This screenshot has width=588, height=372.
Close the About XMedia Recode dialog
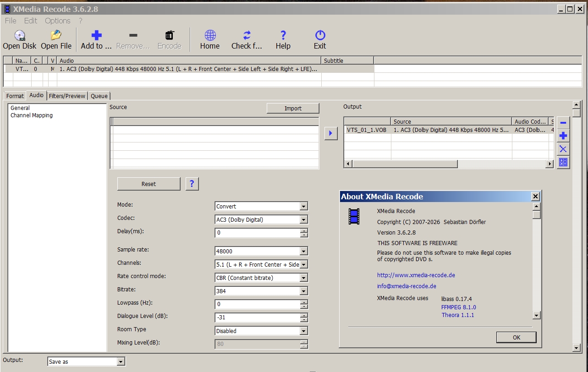(535, 197)
